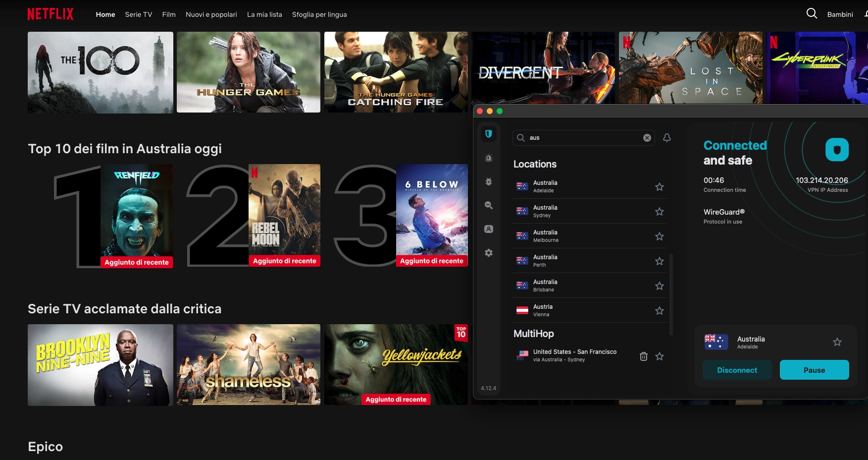Viewport: 868px width, 460px height.
Task: Click 'Top 10 dei film in Australia oggi' heading
Action: [125, 149]
